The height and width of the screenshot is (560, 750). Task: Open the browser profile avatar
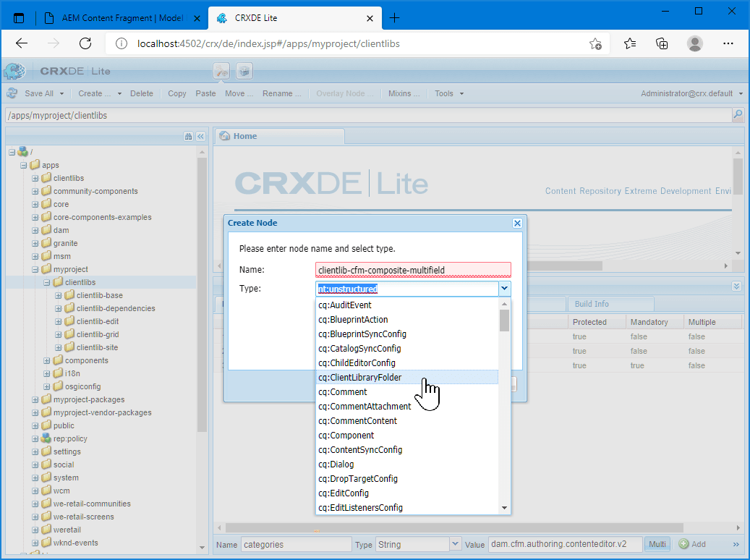pyautogui.click(x=694, y=43)
